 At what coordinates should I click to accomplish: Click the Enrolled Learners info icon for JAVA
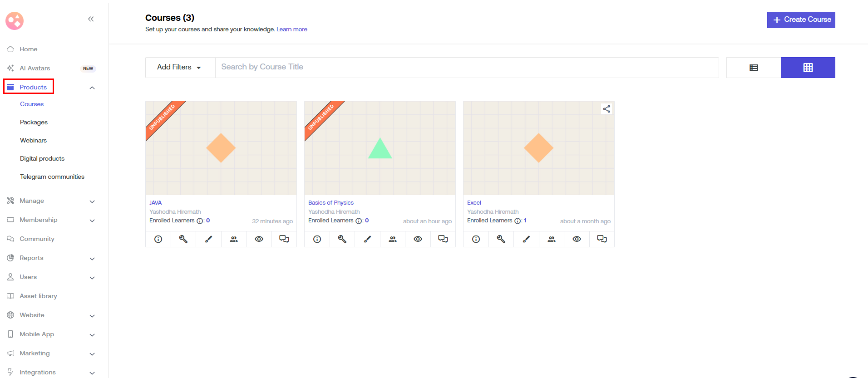tap(200, 221)
